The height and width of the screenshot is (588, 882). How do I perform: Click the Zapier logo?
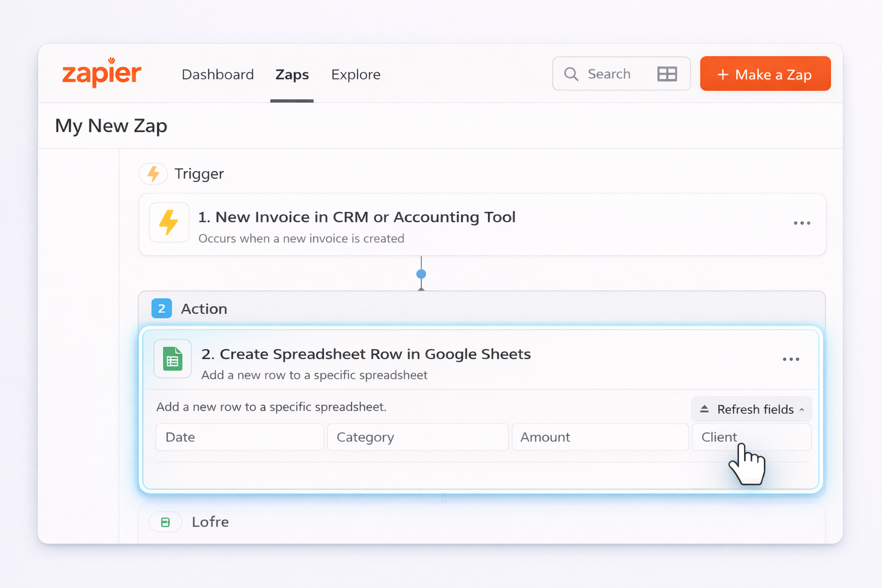102,73
